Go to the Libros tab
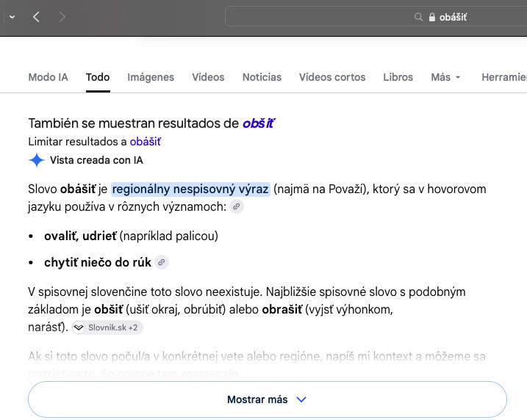This screenshot has width=527, height=420. click(x=398, y=77)
